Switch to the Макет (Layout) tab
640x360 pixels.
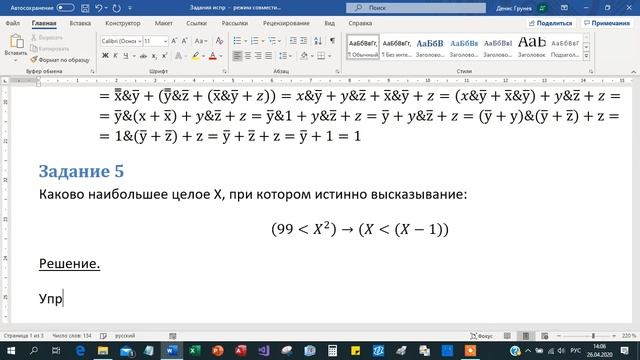coord(163,23)
